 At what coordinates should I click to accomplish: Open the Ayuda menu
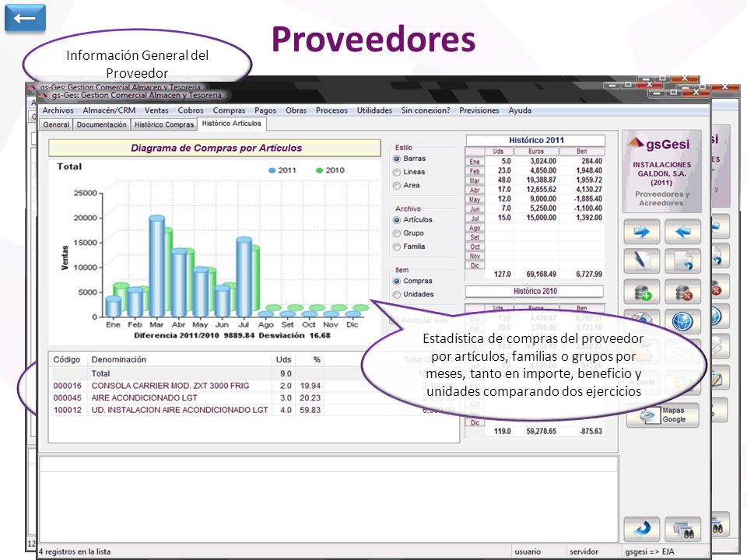520,110
